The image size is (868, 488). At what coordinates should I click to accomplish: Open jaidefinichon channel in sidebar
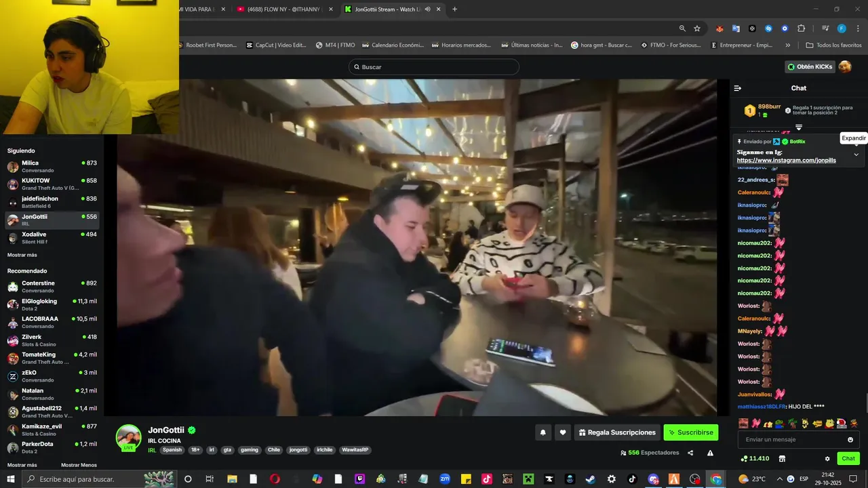pyautogui.click(x=52, y=202)
